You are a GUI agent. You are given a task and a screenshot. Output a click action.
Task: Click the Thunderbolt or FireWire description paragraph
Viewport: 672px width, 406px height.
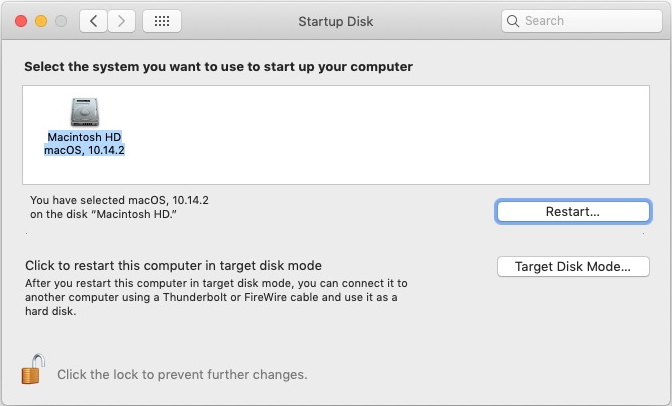216,297
